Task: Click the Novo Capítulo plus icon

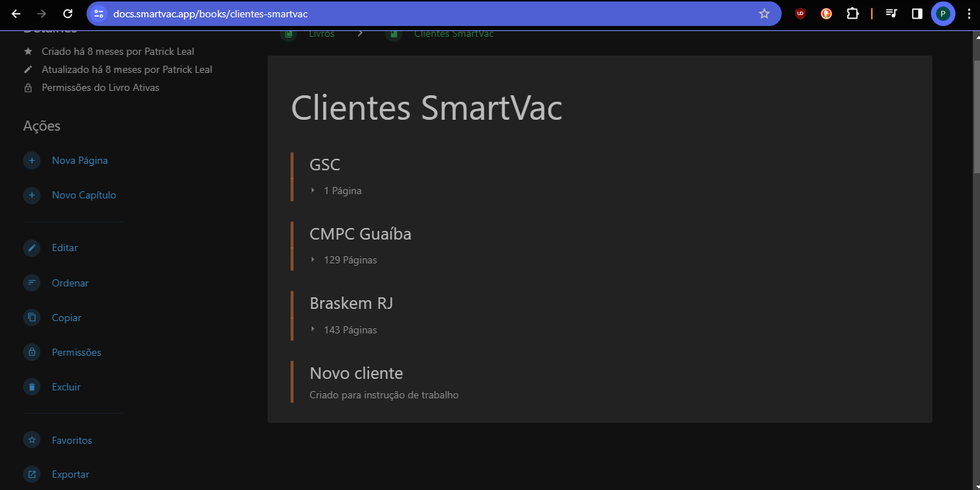Action: point(32,195)
